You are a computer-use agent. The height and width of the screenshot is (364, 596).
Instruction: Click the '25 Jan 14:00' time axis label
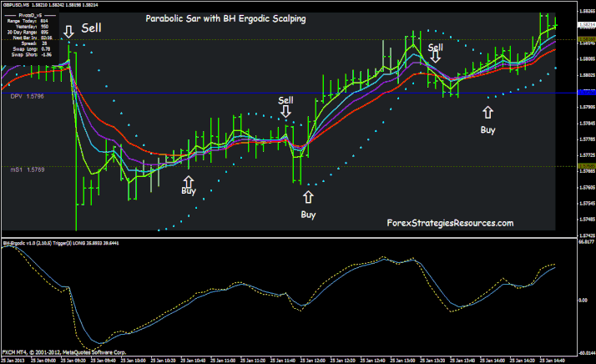(x=492, y=360)
